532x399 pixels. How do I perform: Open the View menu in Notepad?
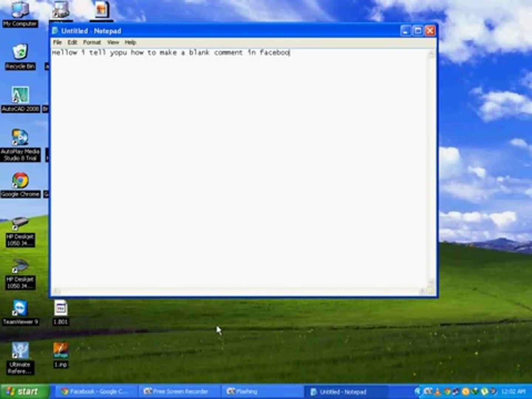click(113, 42)
